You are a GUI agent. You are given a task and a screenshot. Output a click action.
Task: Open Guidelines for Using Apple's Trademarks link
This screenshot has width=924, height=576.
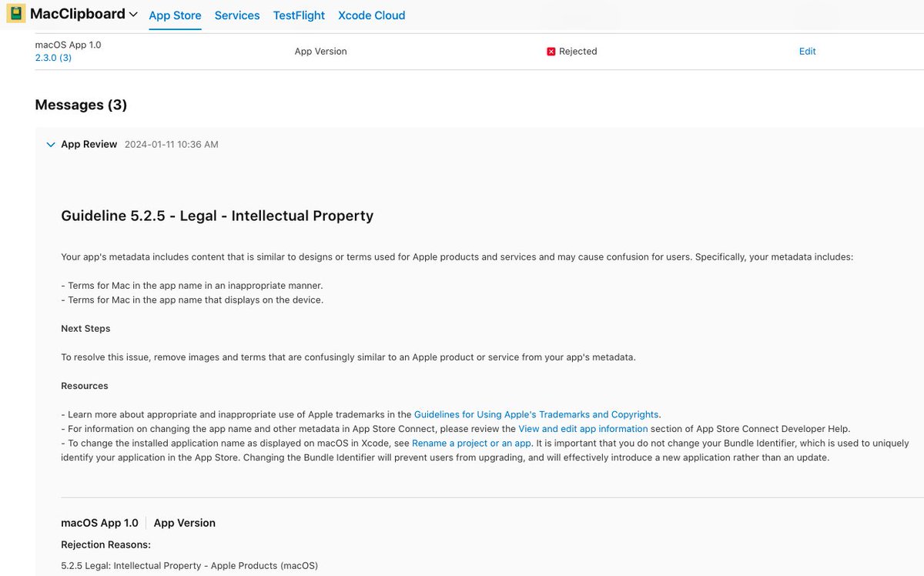(x=536, y=414)
